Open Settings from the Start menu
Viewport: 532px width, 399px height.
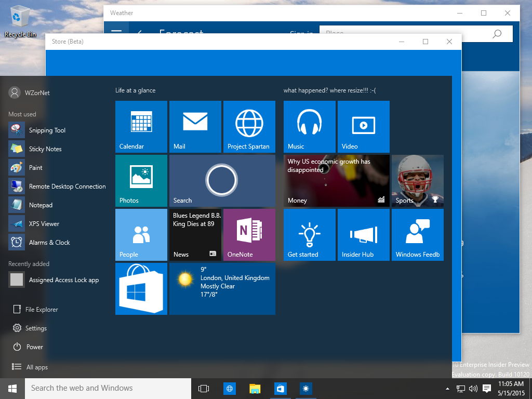coord(30,328)
